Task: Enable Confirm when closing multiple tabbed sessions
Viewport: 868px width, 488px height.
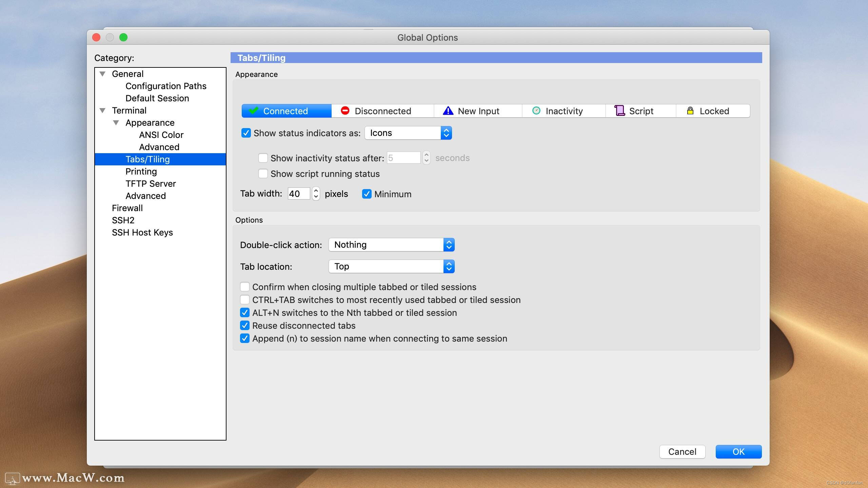Action: click(x=245, y=286)
